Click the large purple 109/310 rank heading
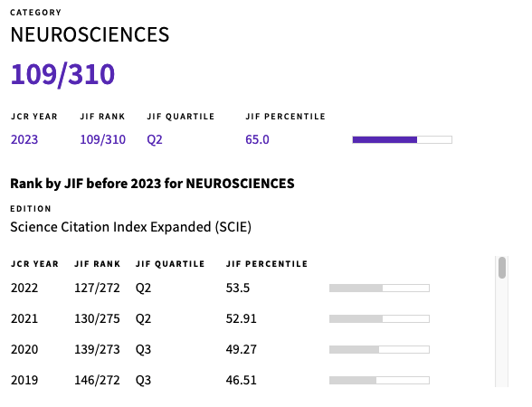This screenshot has height=407, width=532. pyautogui.click(x=62, y=74)
